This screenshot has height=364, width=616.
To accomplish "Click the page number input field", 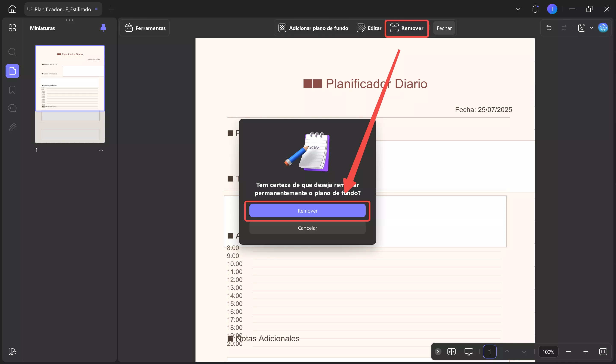I will pyautogui.click(x=489, y=352).
